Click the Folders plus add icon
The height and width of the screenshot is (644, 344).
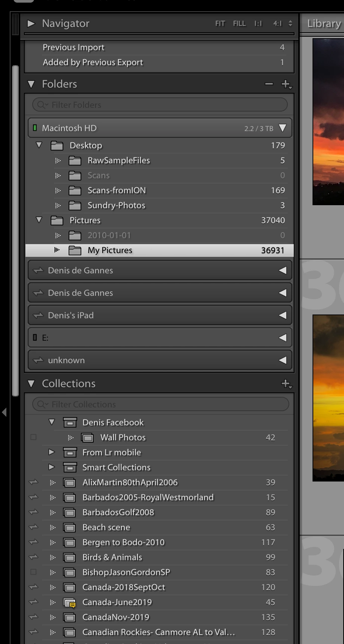click(x=287, y=84)
